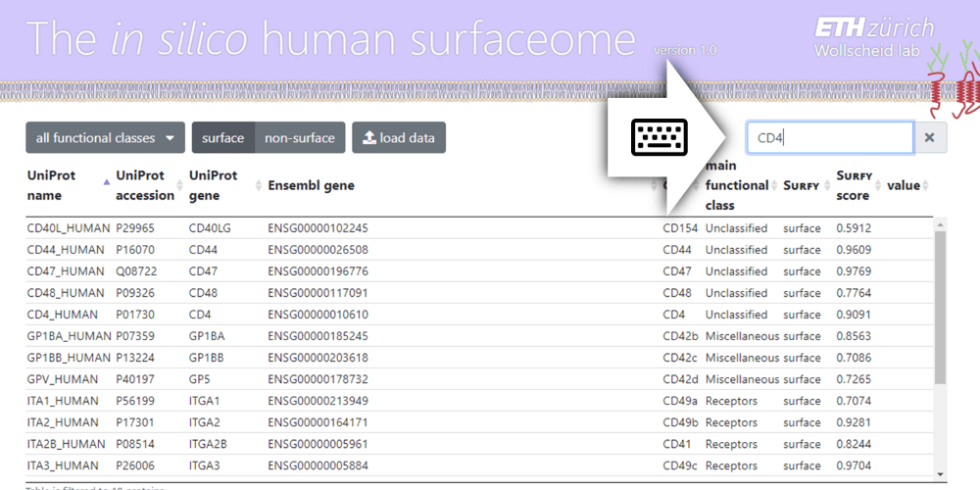This screenshot has width=980, height=490.
Task: Click the load data button
Action: (x=399, y=137)
